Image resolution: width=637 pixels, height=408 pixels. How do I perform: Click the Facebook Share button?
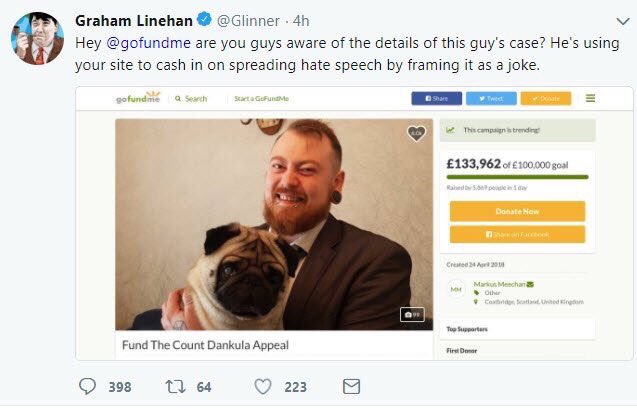[x=436, y=99]
